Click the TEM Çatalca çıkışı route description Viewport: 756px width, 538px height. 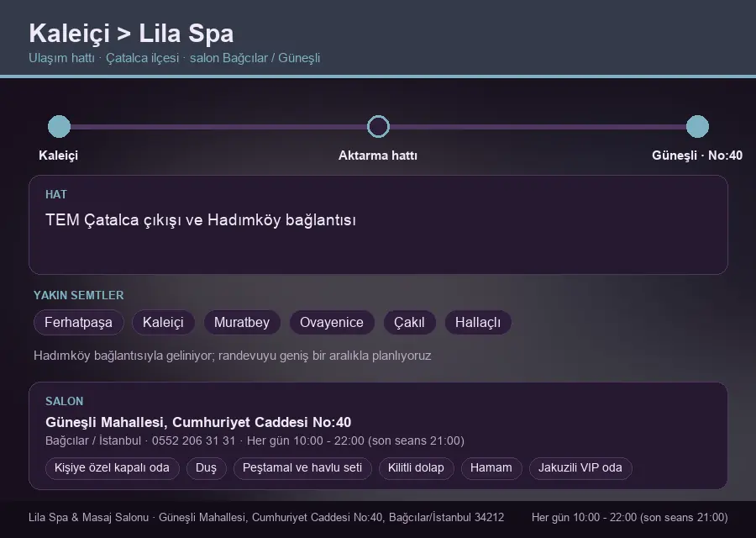coord(201,220)
